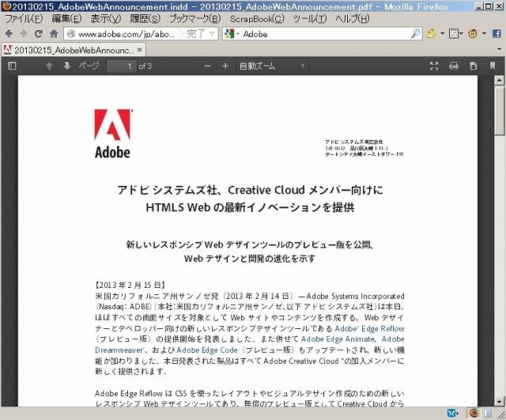The width and height of the screenshot is (506, 420).
Task: Switch PDF to presentation fullscreen mode
Action: point(433,66)
